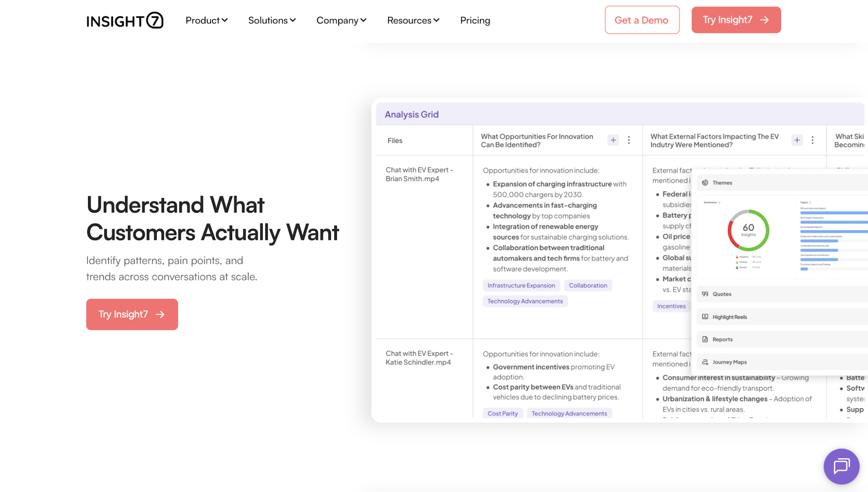The width and height of the screenshot is (868, 492).
Task: Click the External Factors column question
Action: coord(714,141)
